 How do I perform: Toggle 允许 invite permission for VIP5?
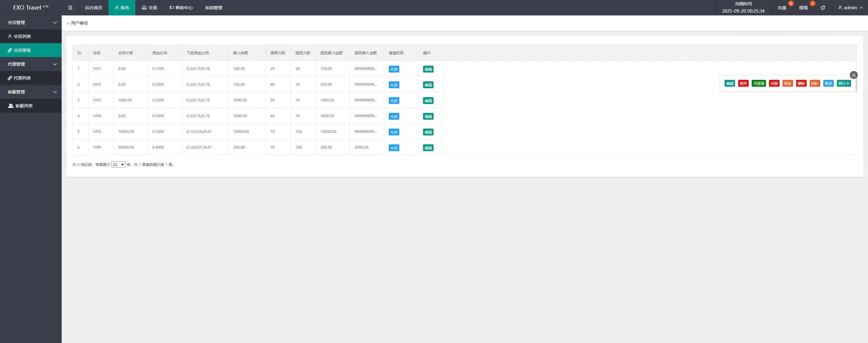pyautogui.click(x=394, y=132)
